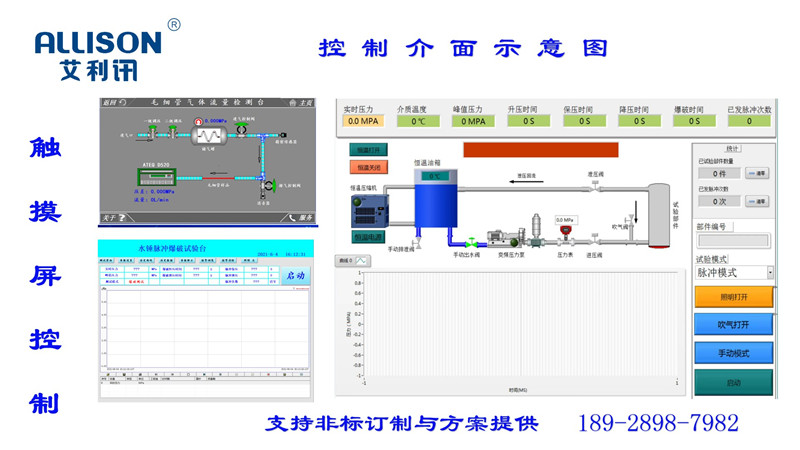The image size is (800, 450).
Task: Click the green 手动出水阀 valve icon
Action: coord(472,241)
